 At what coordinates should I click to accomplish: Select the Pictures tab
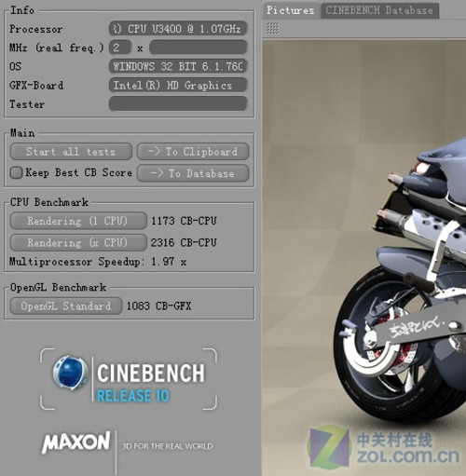(x=291, y=10)
